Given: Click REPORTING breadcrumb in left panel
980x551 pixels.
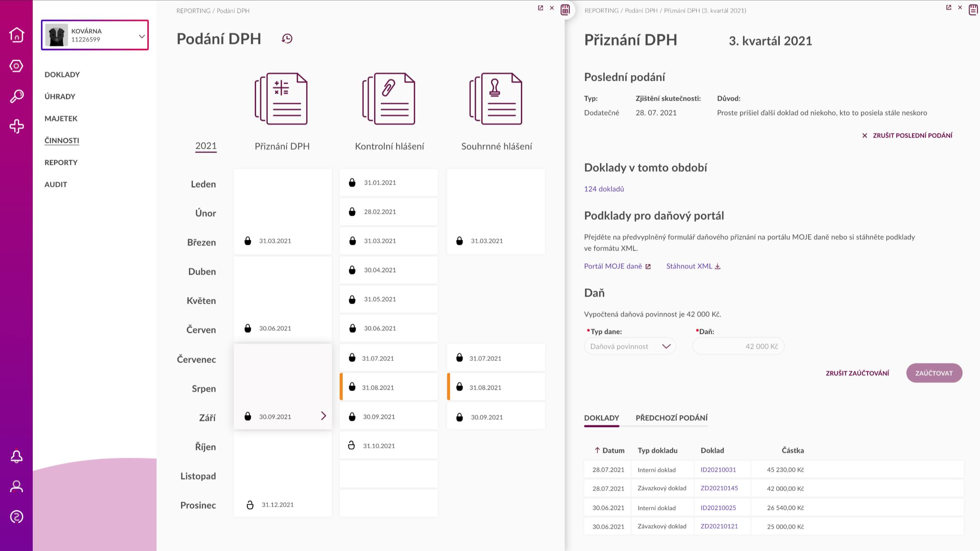Looking at the screenshot, I should coord(193,11).
